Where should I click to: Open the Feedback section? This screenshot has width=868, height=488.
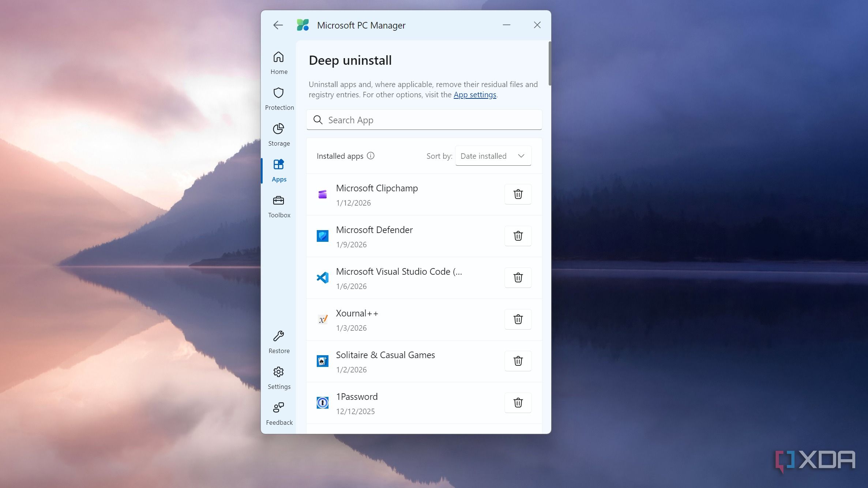pyautogui.click(x=279, y=413)
